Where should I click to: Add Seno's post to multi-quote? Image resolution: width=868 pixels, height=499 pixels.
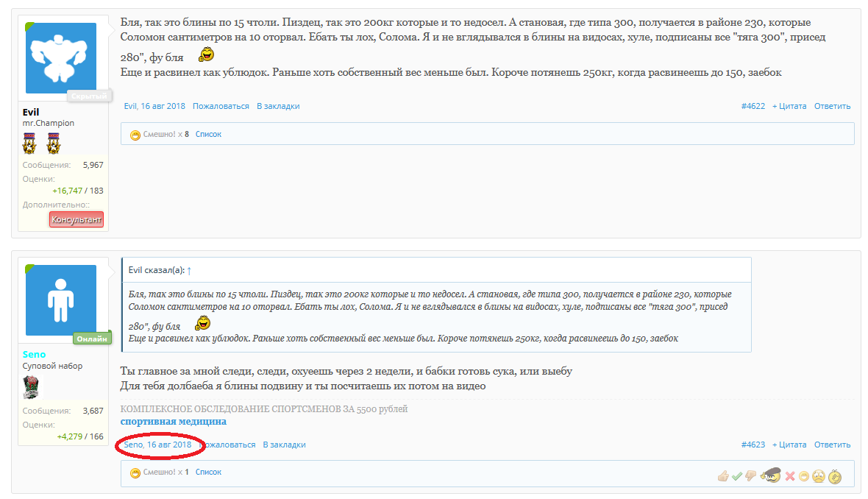[x=789, y=445]
